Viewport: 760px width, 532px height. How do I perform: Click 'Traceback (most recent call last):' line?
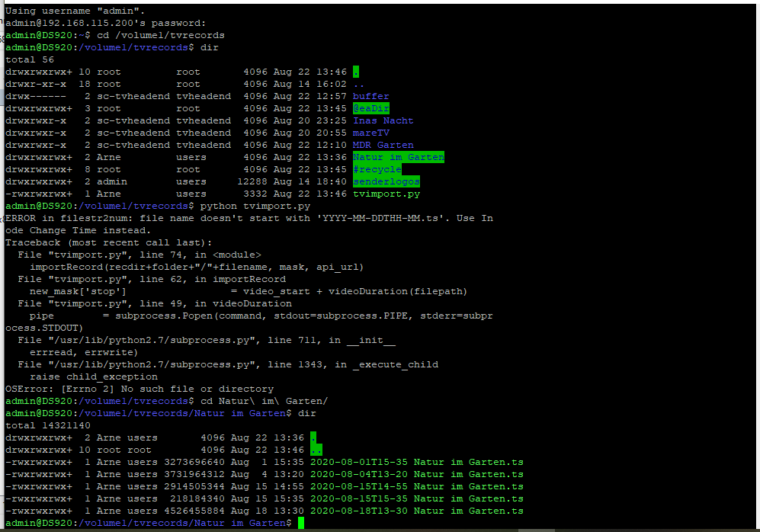pos(108,242)
